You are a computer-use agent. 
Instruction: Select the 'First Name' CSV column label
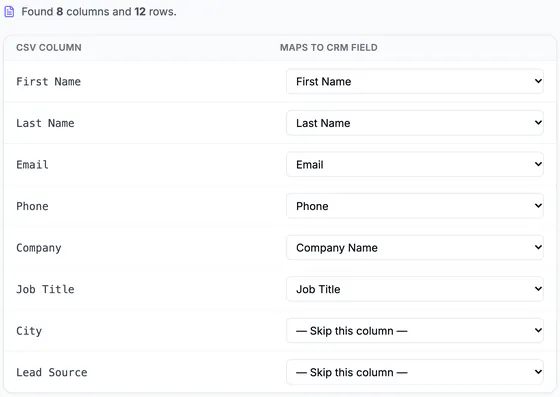49,81
